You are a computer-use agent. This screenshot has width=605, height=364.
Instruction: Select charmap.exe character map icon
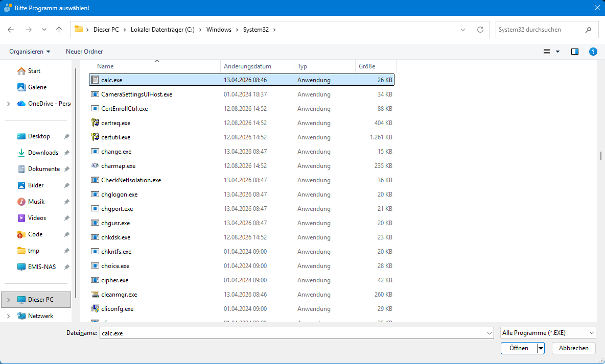coord(95,165)
